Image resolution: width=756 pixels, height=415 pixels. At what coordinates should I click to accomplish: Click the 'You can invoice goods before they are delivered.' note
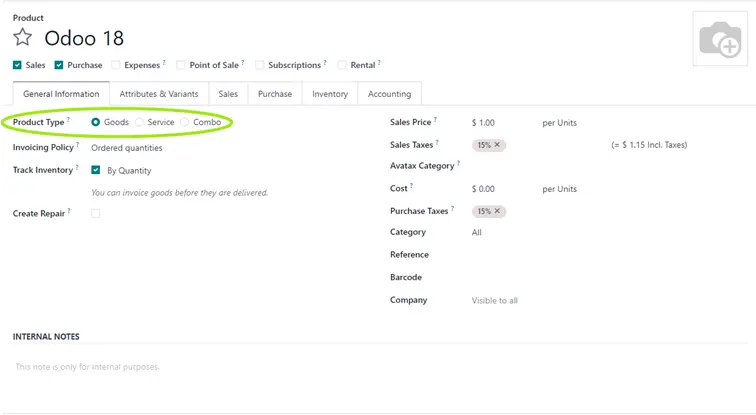point(179,193)
